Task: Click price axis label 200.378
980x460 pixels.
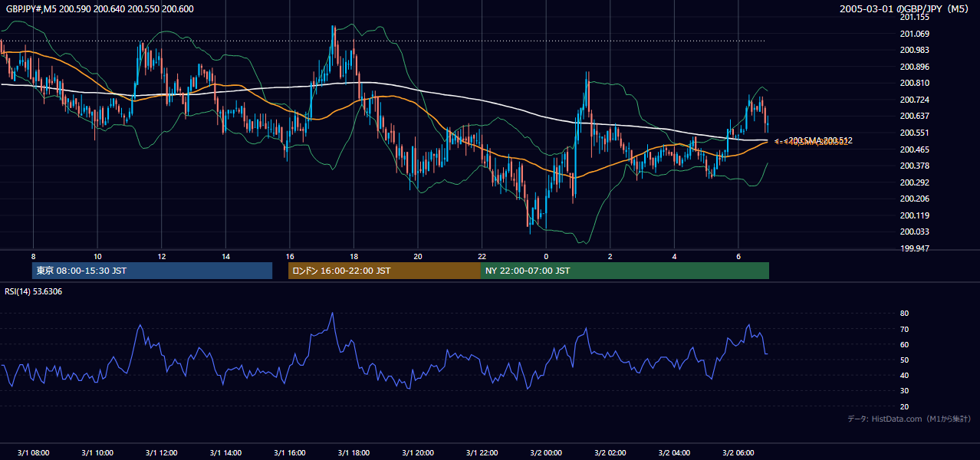Action: click(x=915, y=166)
